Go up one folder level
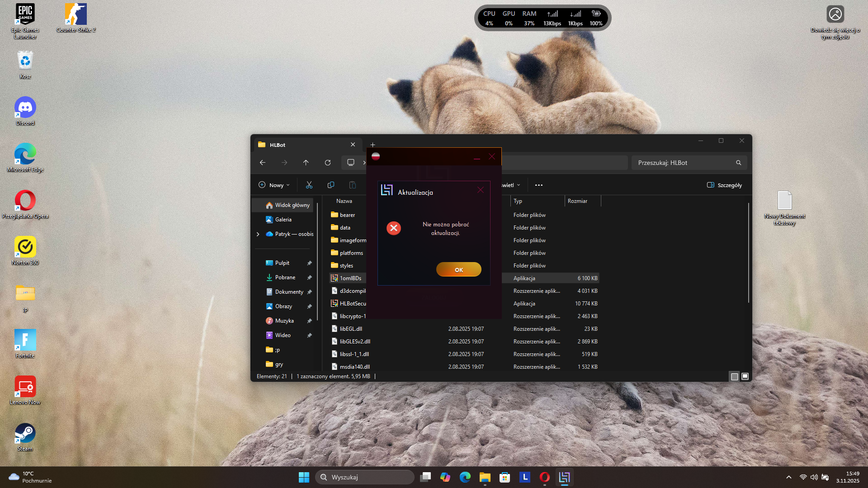This screenshot has height=488, width=868. click(306, 163)
